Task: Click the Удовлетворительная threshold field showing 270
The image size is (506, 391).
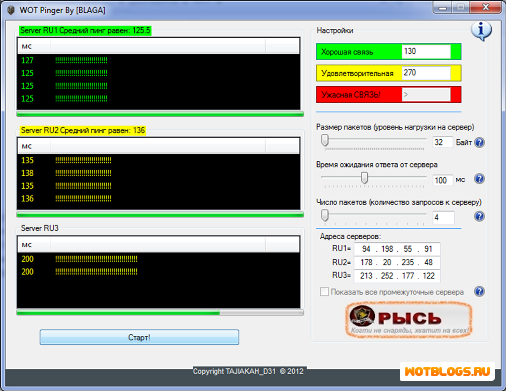Action: (x=426, y=73)
